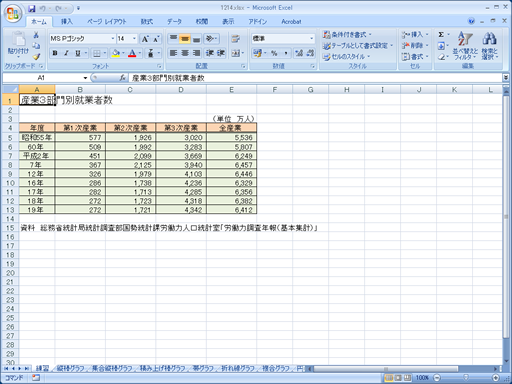Open the 折れ線グラフ sheet tab
This screenshot has height=384, width=512.
[238, 368]
